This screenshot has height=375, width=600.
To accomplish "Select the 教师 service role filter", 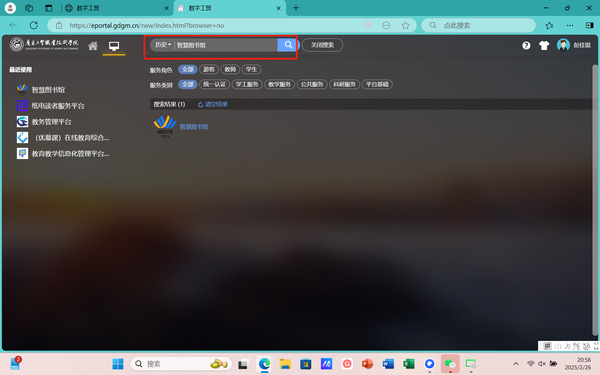I will point(230,69).
